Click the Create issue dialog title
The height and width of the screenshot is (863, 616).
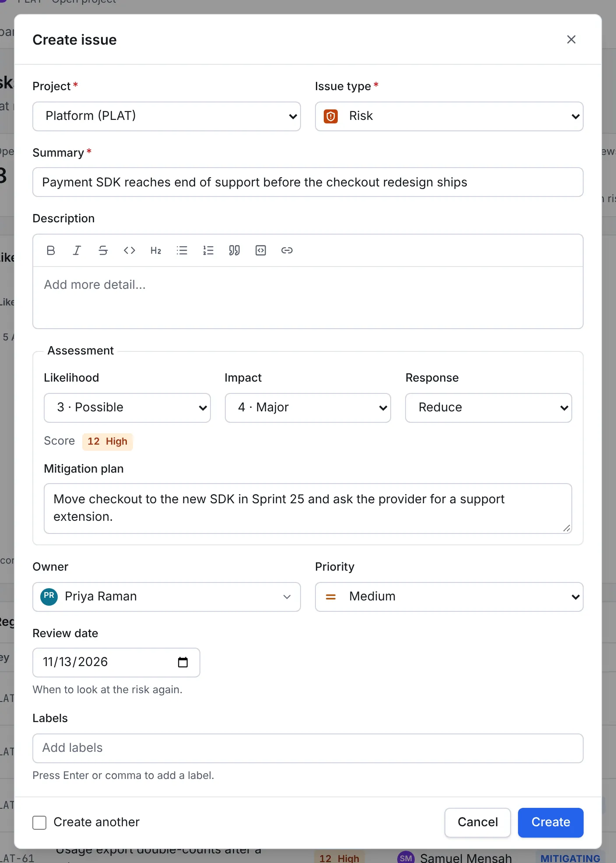[75, 40]
